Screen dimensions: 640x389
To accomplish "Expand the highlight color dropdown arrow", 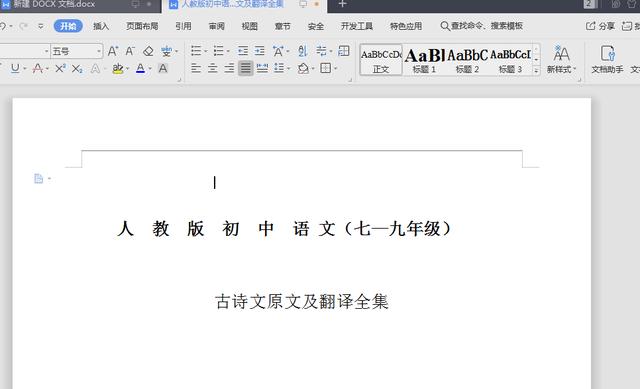I will pos(128,69).
